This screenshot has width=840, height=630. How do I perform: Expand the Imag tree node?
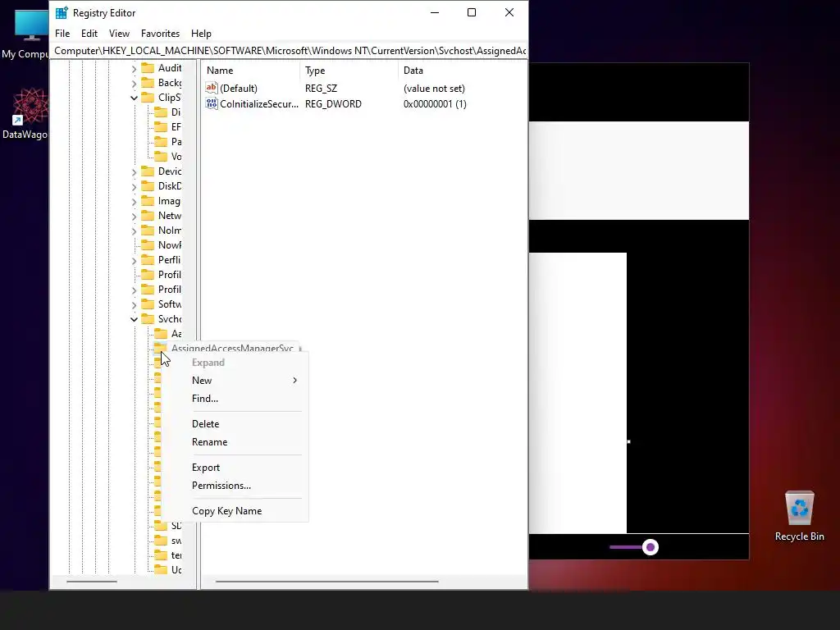[134, 202]
